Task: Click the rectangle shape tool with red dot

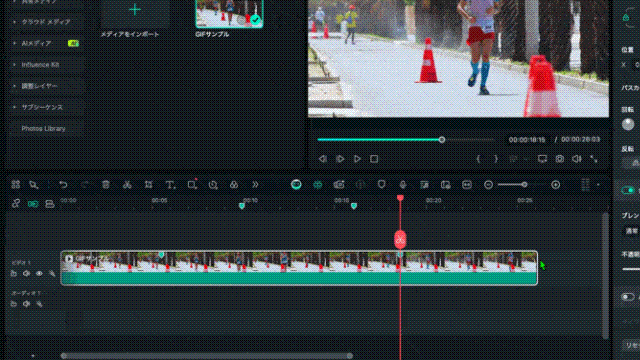Action: tap(192, 184)
